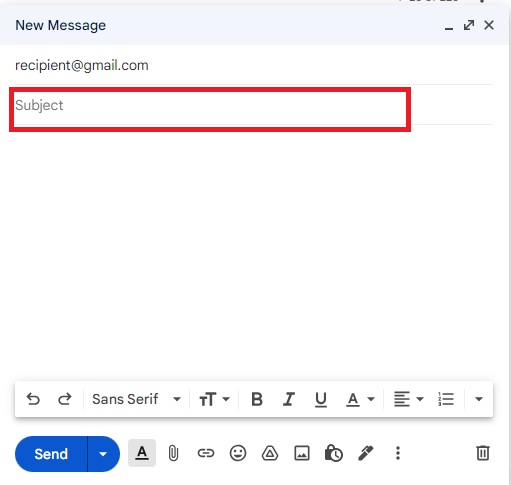This screenshot has height=485, width=511.
Task: Expand the send options arrow next to Send
Action: coord(103,454)
